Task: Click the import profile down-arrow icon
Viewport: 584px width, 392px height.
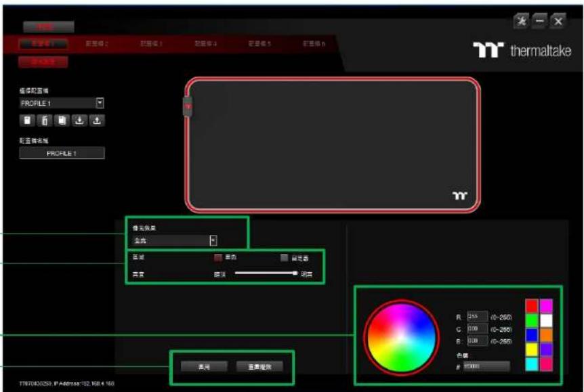Action: [x=79, y=121]
